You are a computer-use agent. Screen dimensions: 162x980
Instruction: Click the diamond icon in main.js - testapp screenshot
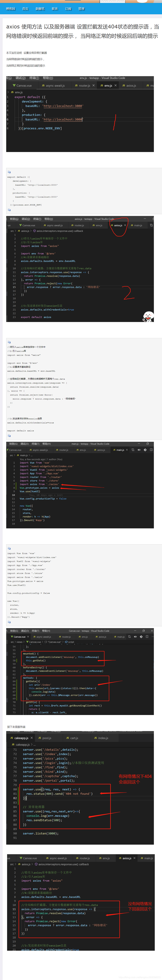[x=145, y=450]
